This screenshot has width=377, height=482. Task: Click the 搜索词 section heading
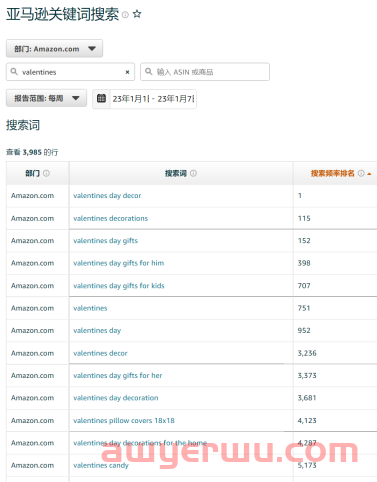[23, 125]
